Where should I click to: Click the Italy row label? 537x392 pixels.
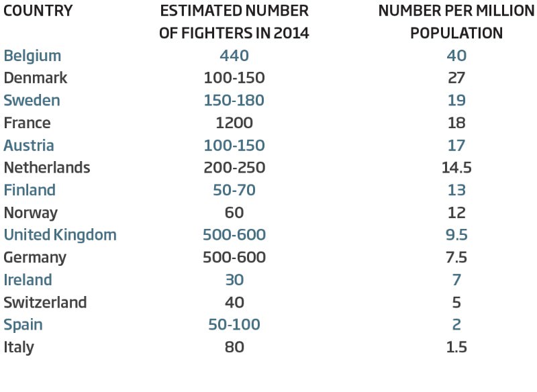pos(19,348)
